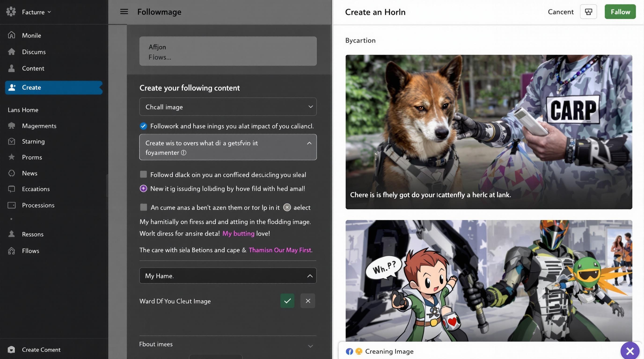Image resolution: width=644 pixels, height=359 pixels.
Task: Click the display icon button next to Cancent
Action: pyautogui.click(x=588, y=12)
